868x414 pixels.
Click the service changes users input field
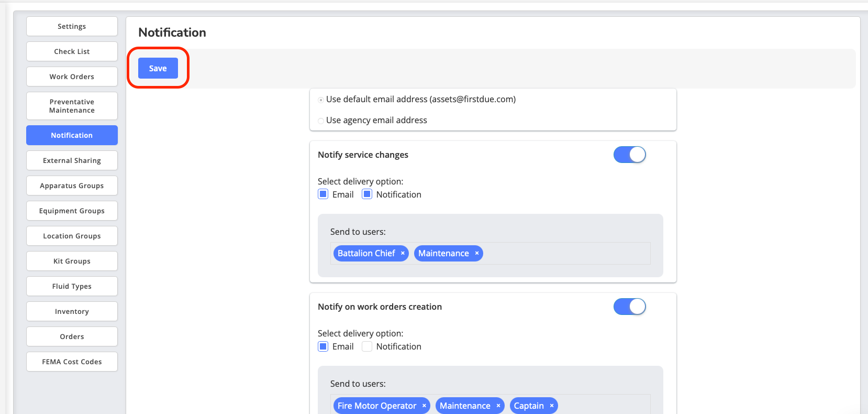click(x=565, y=253)
